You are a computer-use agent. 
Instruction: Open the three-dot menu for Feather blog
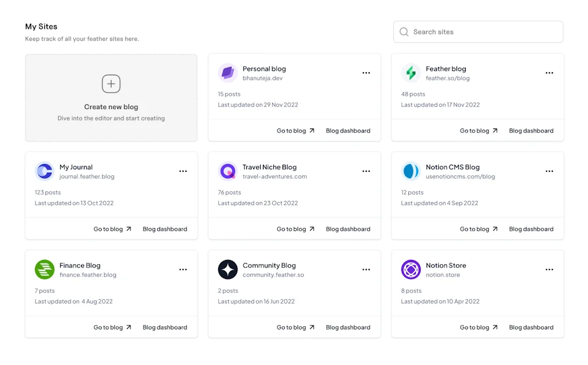click(x=550, y=73)
